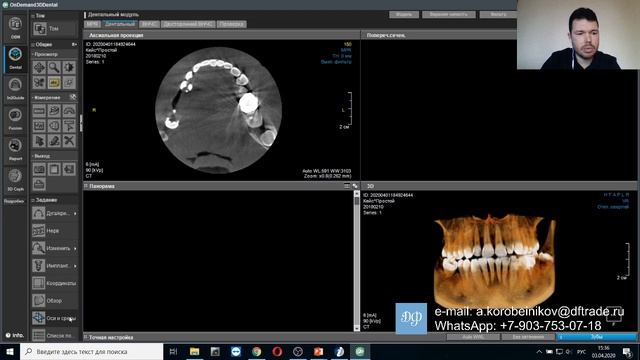This screenshot has height=360, width=640.
Task: Click the middle jaw button at top right
Action: tap(449, 14)
